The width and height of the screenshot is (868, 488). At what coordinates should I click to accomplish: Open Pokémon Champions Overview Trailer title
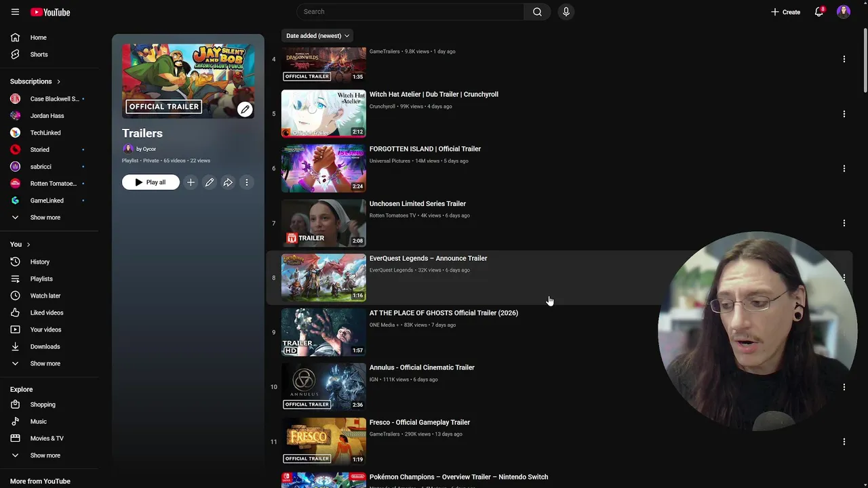(x=458, y=477)
